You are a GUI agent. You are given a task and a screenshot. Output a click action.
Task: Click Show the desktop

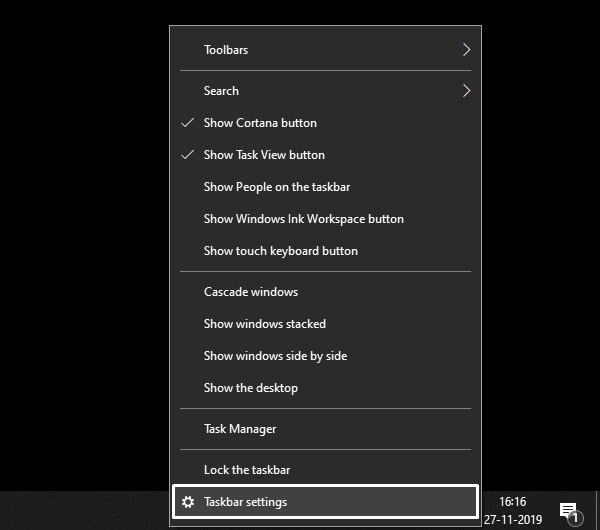coord(325,388)
